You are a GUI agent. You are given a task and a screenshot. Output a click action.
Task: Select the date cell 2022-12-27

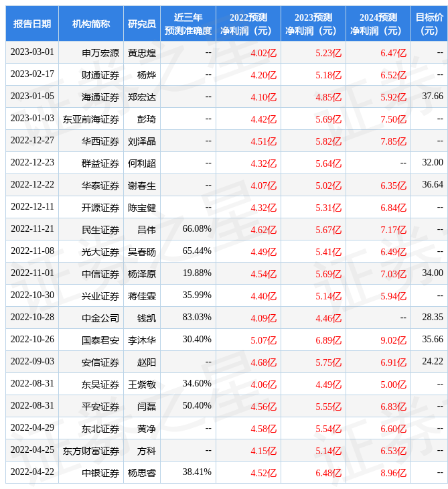click(32, 141)
